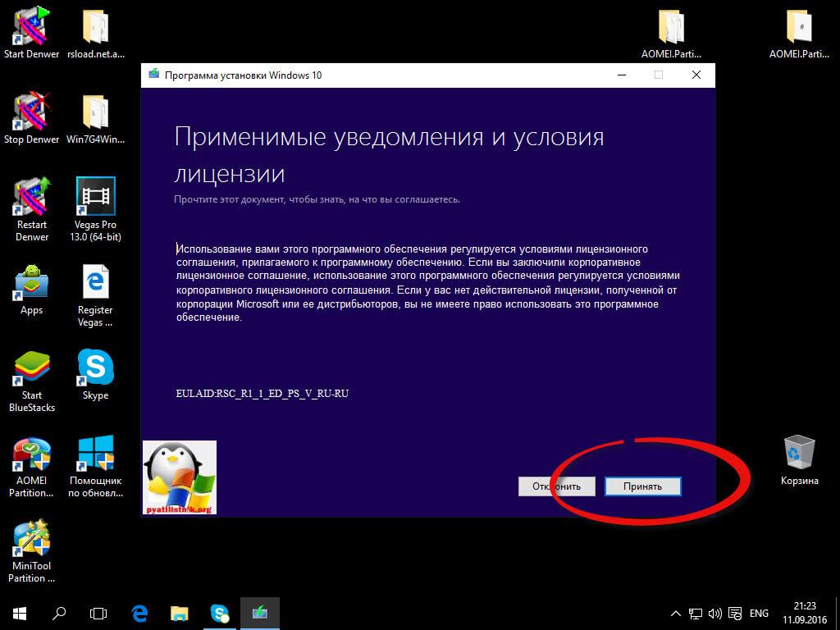Click the heading Применимые уведомления и условия лицензии
This screenshot has height=630, width=840.
tap(390, 155)
